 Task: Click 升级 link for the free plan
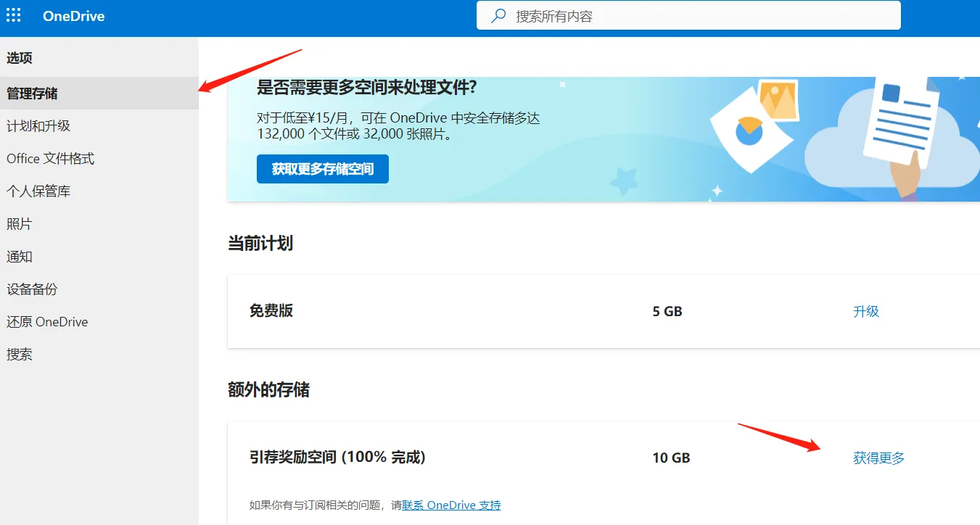[866, 311]
